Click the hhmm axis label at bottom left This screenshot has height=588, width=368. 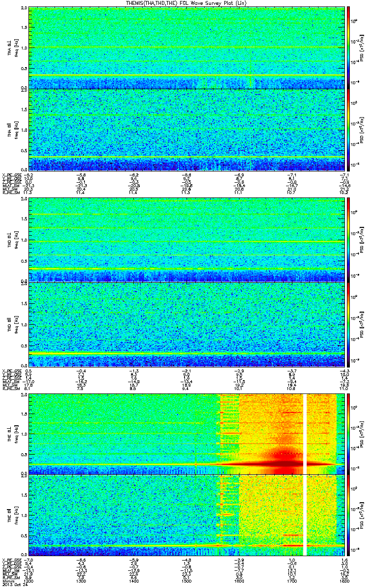[7, 581]
